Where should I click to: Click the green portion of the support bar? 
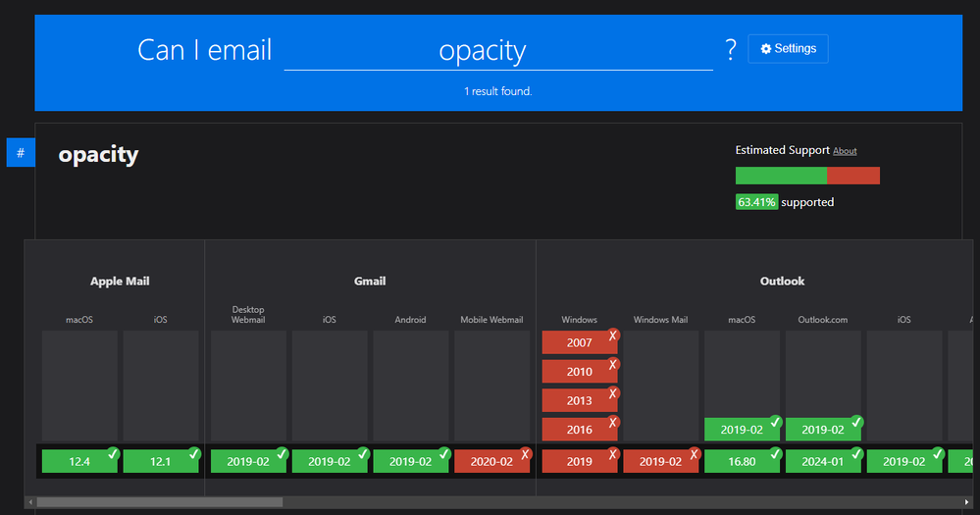click(x=781, y=176)
